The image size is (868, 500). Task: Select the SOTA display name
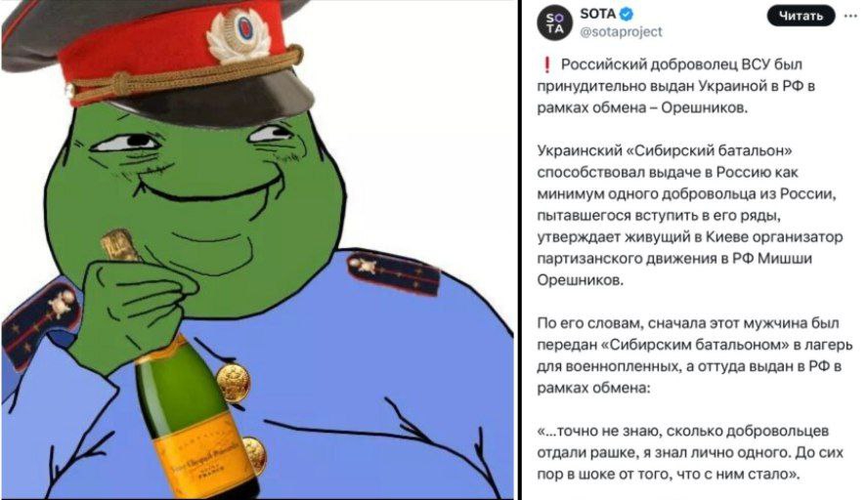[x=598, y=14]
